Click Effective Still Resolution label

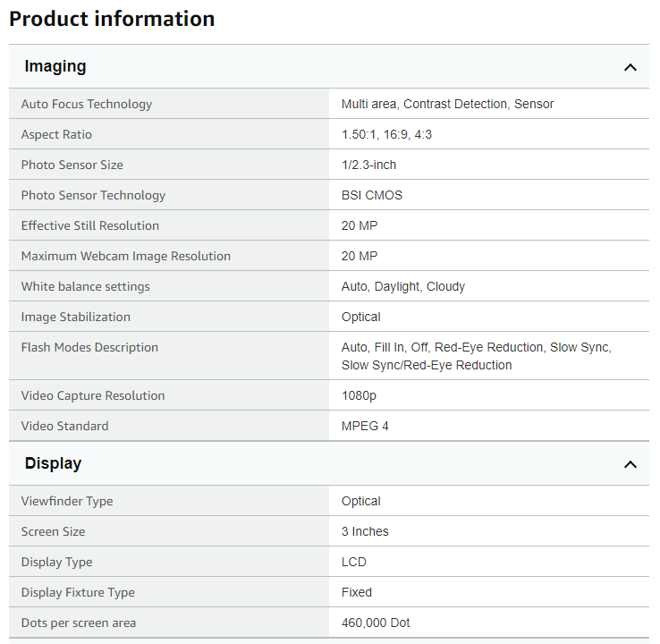(x=90, y=225)
